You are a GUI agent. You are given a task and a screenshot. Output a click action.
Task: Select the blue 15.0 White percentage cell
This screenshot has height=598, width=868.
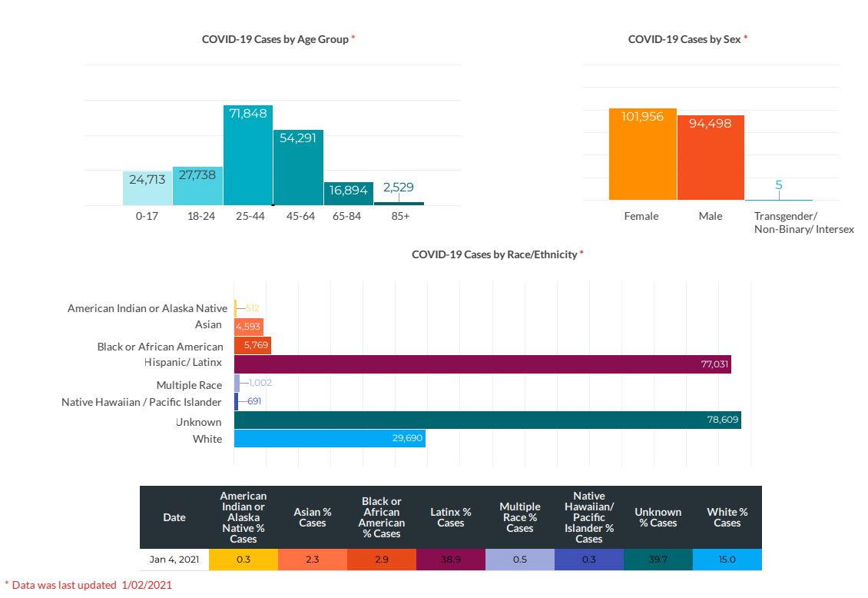(727, 560)
